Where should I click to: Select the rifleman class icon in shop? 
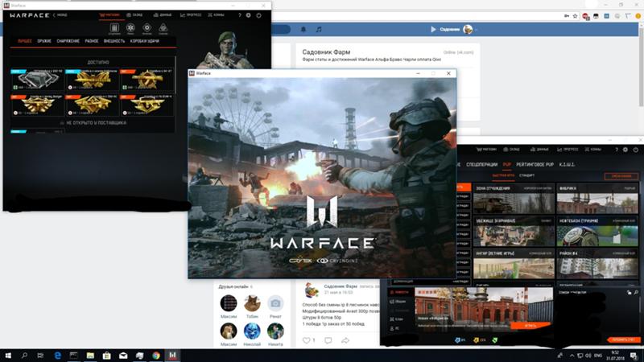[x=114, y=28]
